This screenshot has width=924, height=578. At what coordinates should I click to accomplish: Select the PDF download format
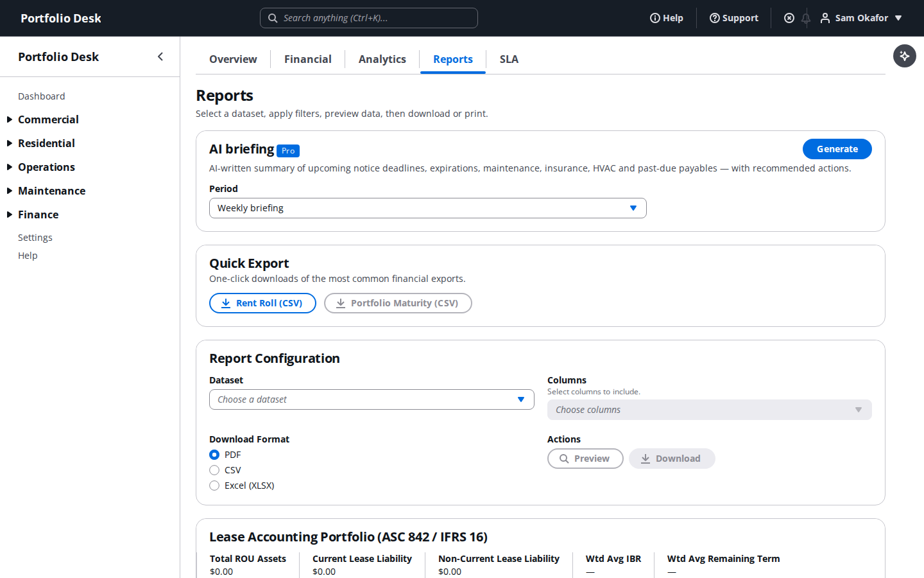(x=214, y=455)
